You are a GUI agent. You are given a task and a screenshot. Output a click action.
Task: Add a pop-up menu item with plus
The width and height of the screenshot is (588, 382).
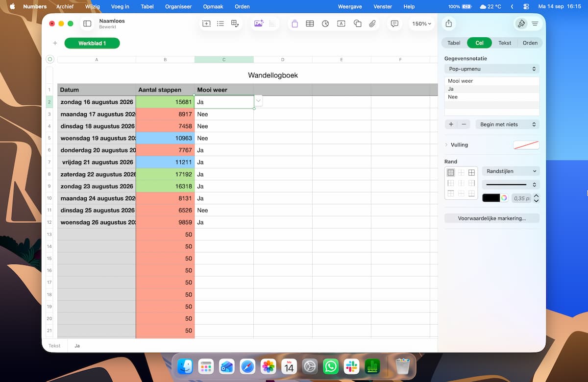pyautogui.click(x=451, y=124)
